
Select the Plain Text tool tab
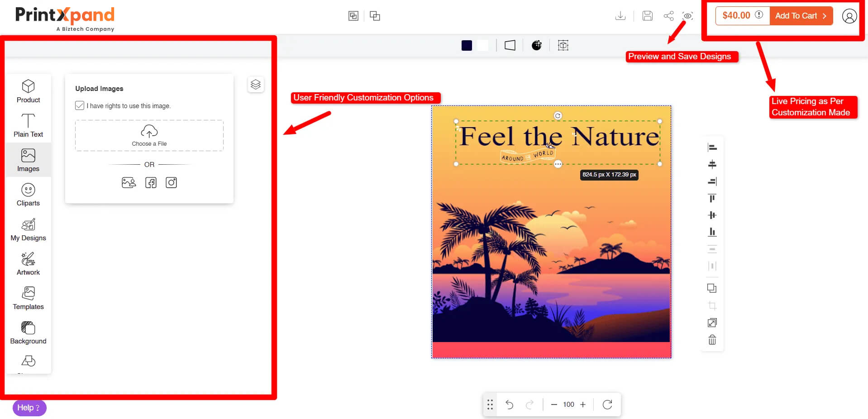coord(28,125)
